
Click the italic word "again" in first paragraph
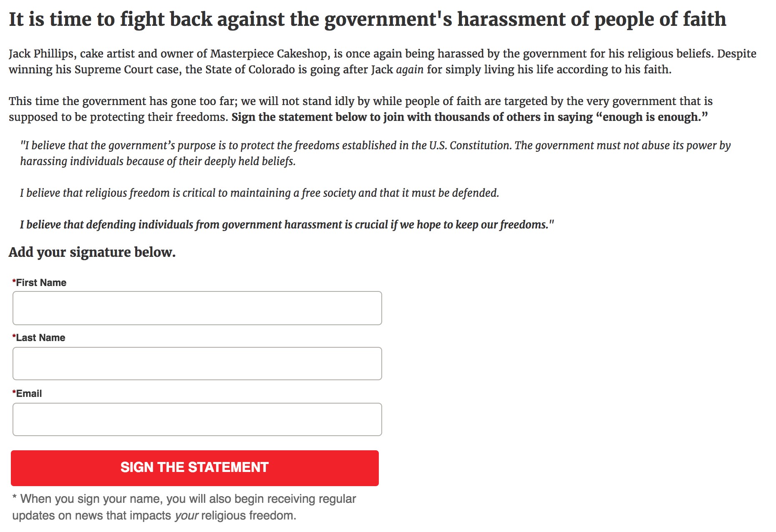tap(410, 70)
